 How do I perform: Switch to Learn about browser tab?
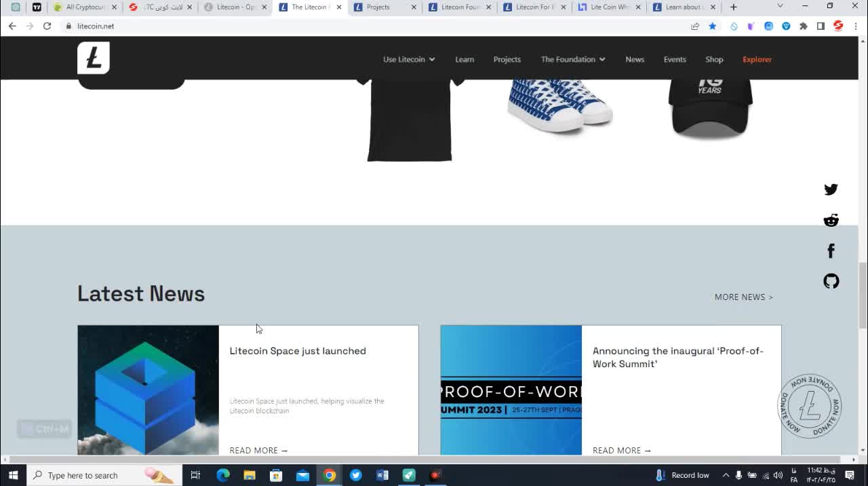[682, 7]
